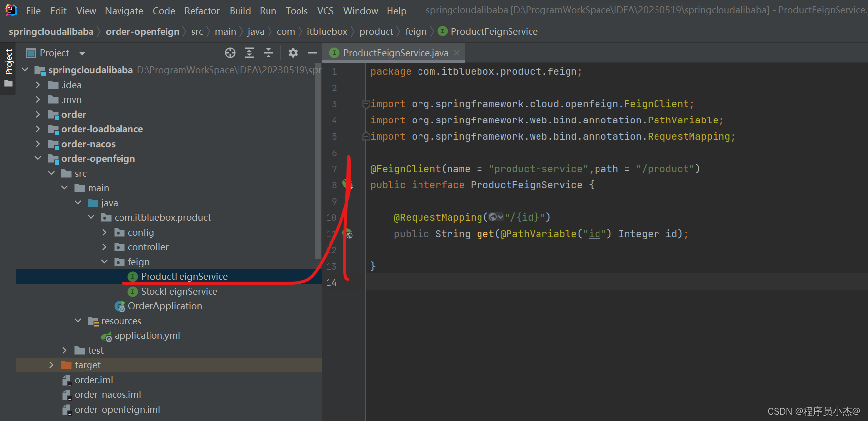This screenshot has height=421, width=868.
Task: Select ProductFeignService in project tree
Action: click(169, 276)
